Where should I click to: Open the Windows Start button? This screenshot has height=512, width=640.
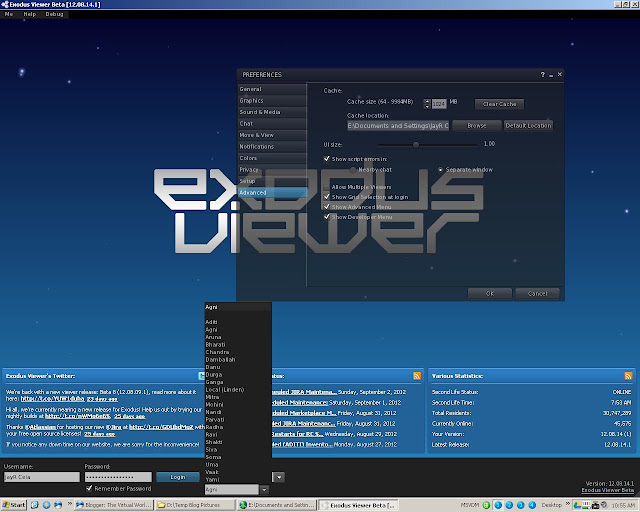point(13,505)
